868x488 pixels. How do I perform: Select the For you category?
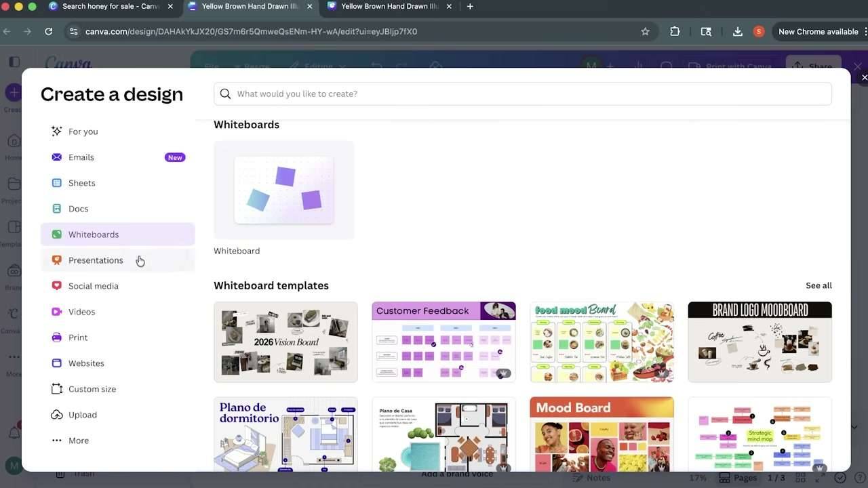[117, 131]
